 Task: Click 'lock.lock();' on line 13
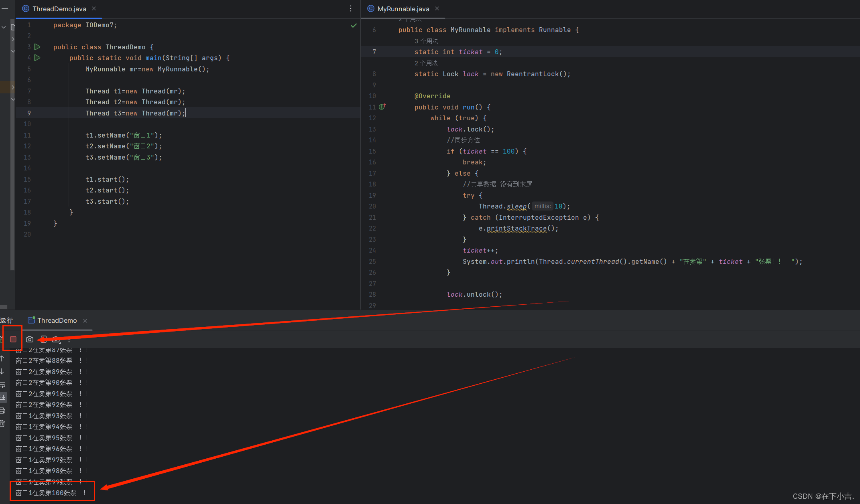point(470,129)
